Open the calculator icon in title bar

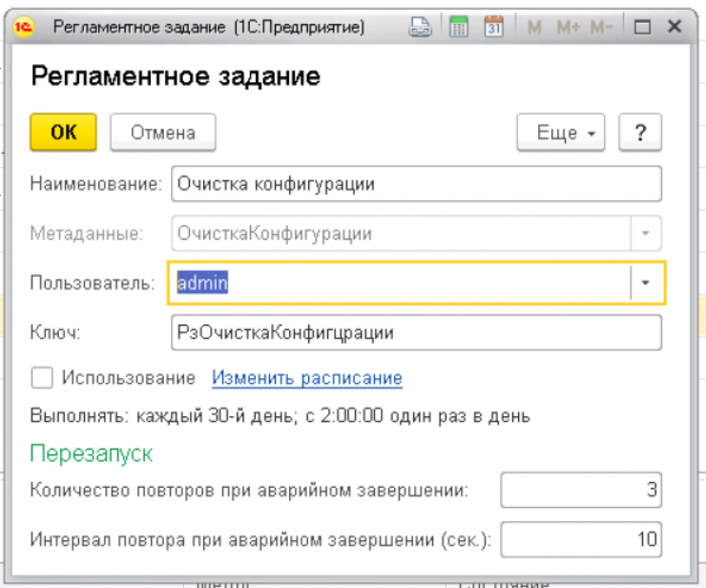[x=459, y=27]
